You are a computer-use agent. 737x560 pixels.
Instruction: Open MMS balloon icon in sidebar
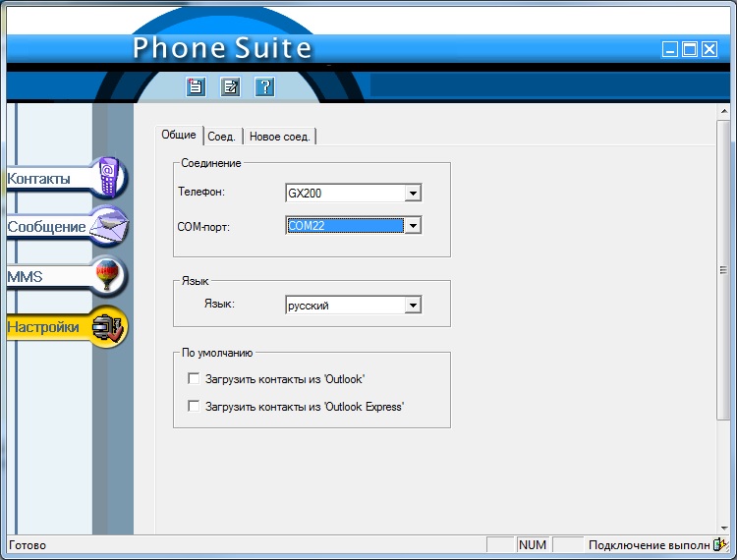(x=110, y=276)
